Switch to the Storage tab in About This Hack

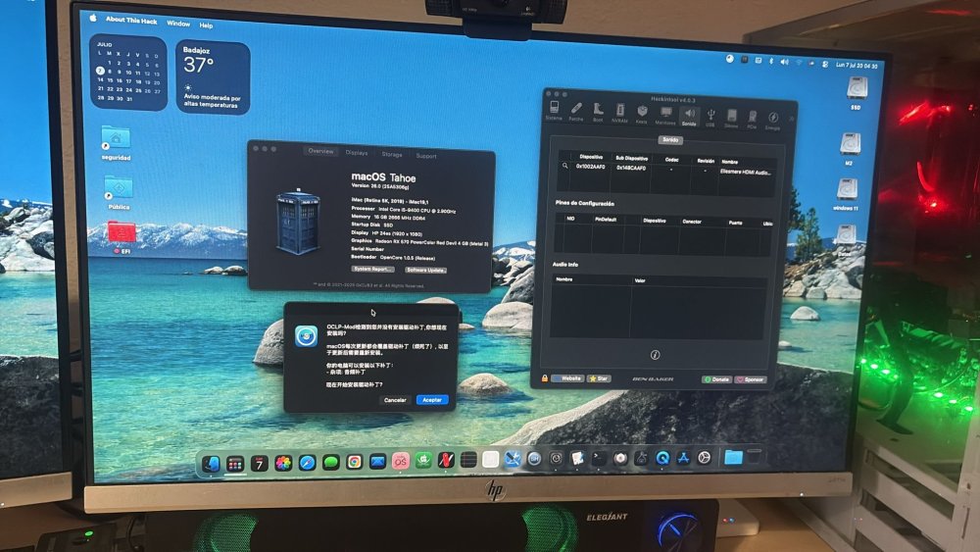tap(392, 154)
